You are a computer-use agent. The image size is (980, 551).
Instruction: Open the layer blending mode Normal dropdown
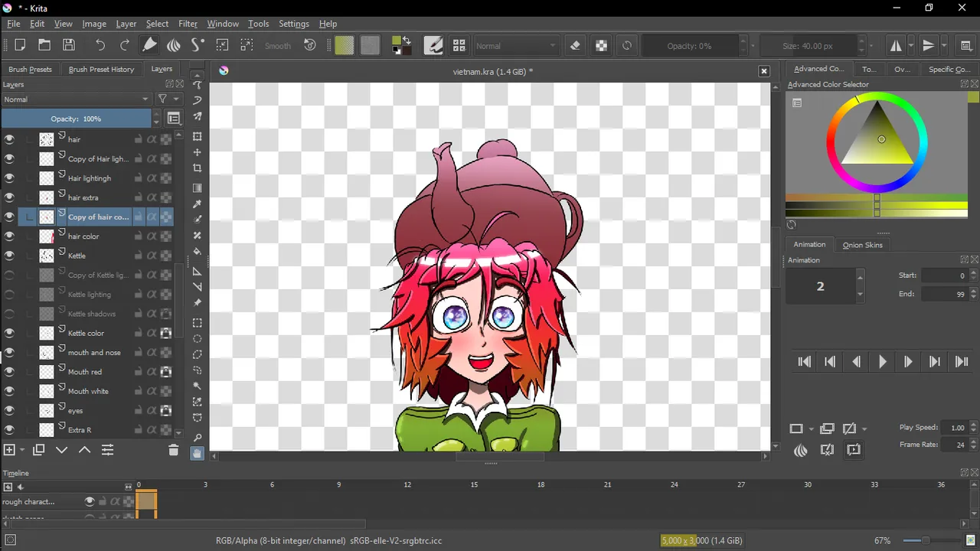coord(76,99)
